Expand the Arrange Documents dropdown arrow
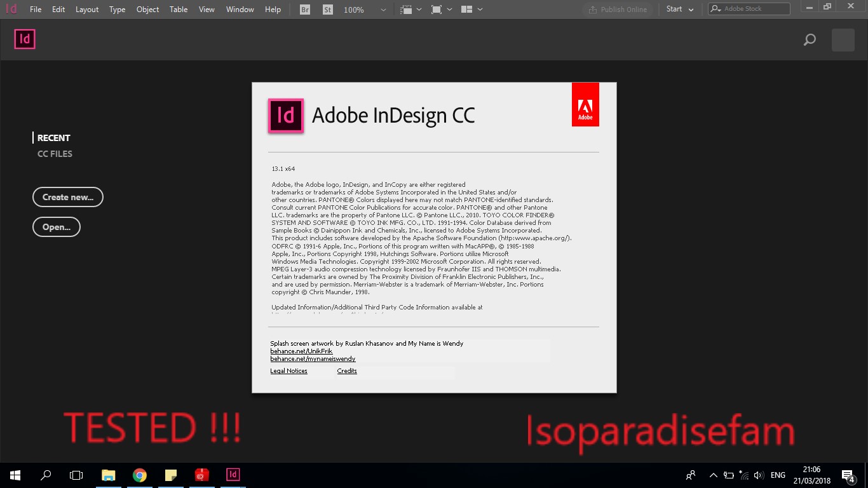 (480, 10)
